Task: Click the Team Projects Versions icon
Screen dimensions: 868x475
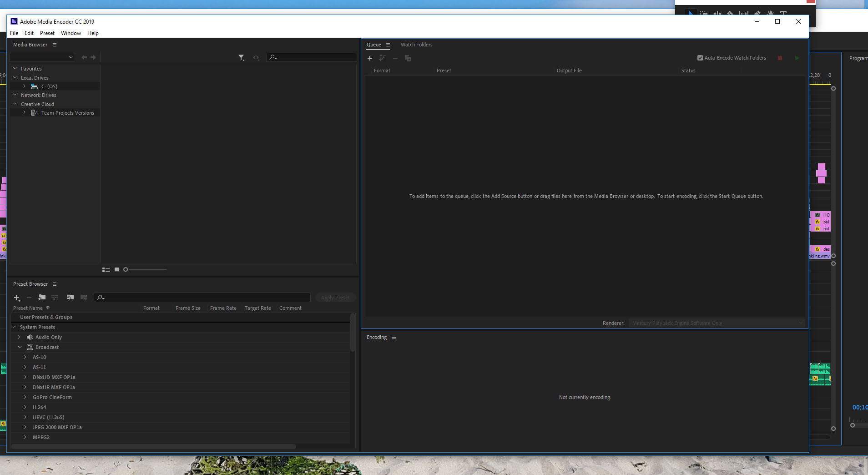Action: [35, 113]
